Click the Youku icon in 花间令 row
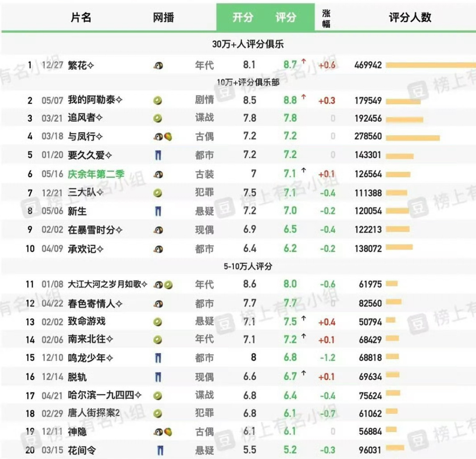 click(161, 450)
